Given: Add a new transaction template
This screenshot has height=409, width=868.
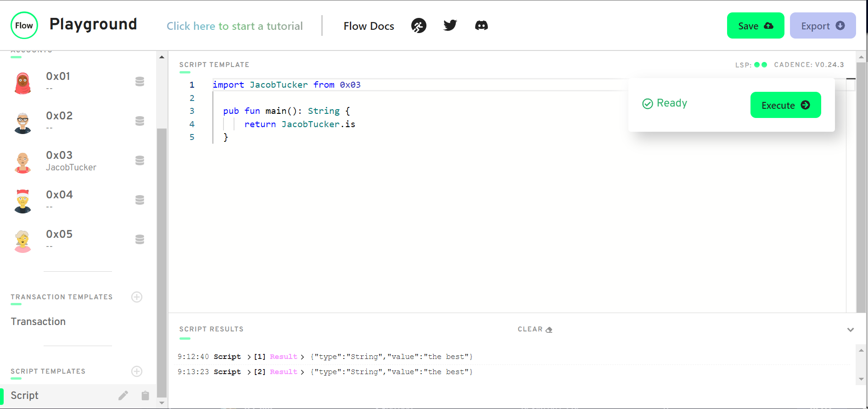Looking at the screenshot, I should (x=137, y=297).
